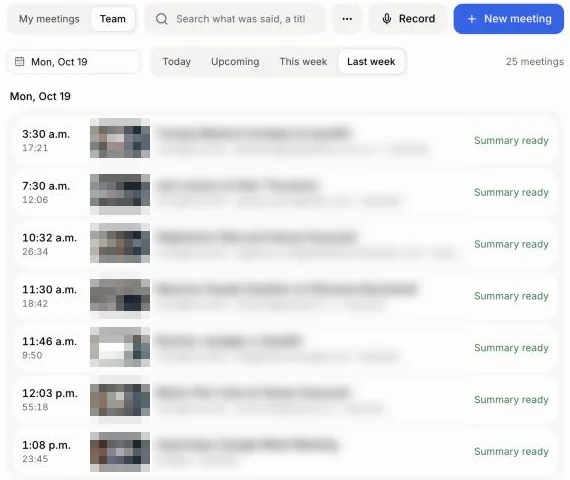Click the 18:42 duration text
Viewport: 570px width, 480px height.
(35, 303)
